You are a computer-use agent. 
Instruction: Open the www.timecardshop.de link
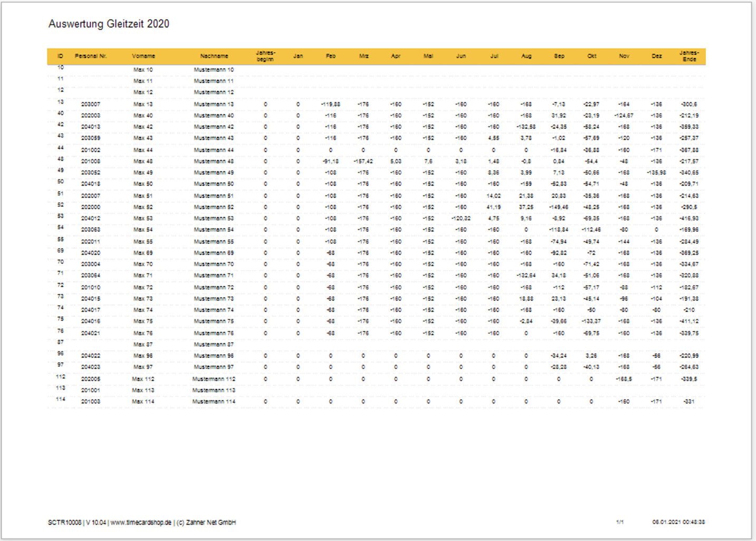point(140,522)
